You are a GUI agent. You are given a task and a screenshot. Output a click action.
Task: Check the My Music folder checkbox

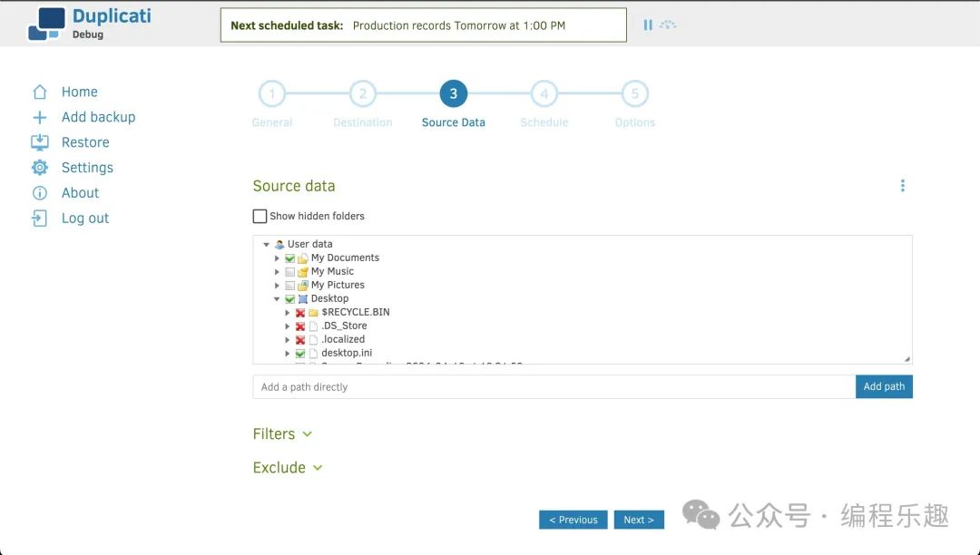tap(290, 272)
